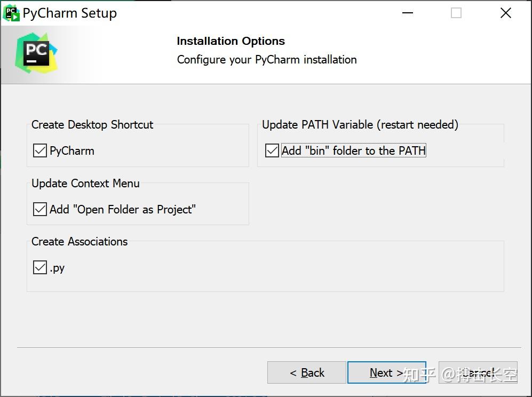Click the large PyCharm PC logo
The width and height of the screenshot is (532, 397).
36,53
